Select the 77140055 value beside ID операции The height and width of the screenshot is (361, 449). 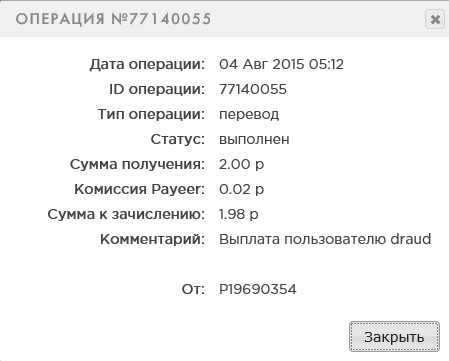click(x=253, y=89)
